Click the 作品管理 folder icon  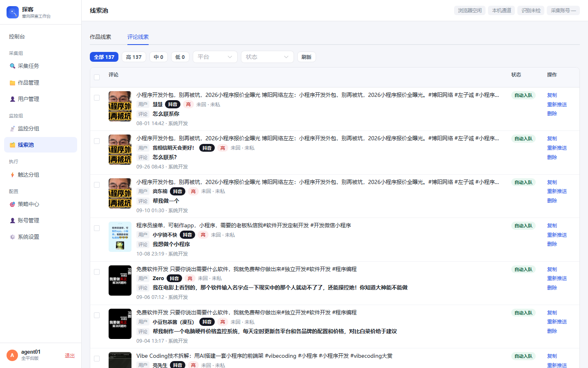[x=12, y=83]
